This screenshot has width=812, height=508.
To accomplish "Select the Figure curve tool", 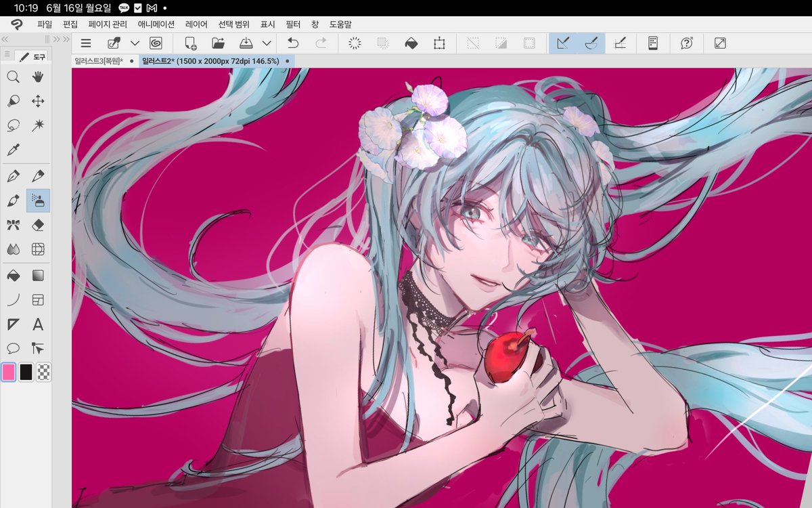I will [13, 299].
